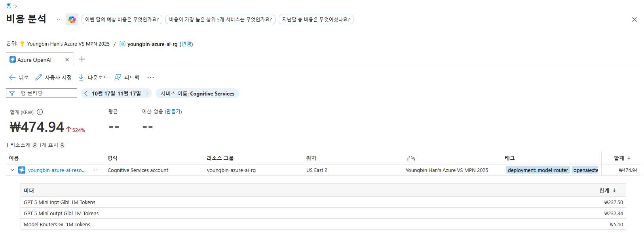644x233 pixels.
Task: Click the 변경 scope change link
Action: click(186, 44)
